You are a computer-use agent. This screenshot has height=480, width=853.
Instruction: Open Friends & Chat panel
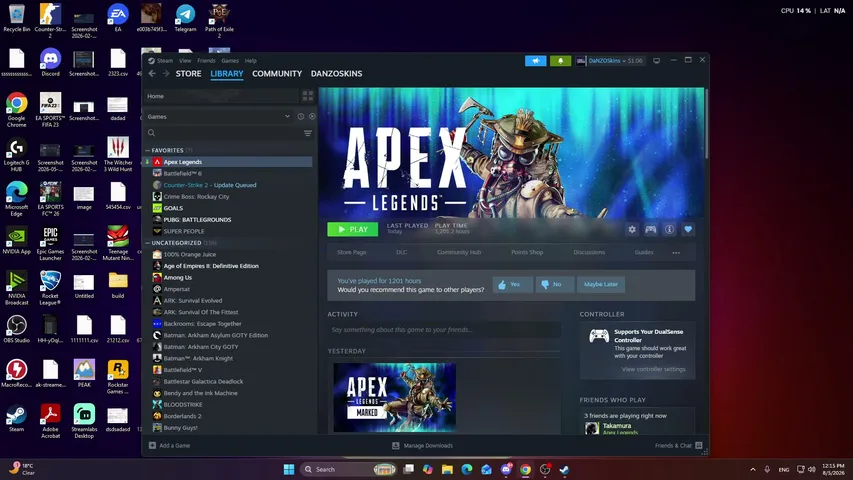tap(678, 445)
